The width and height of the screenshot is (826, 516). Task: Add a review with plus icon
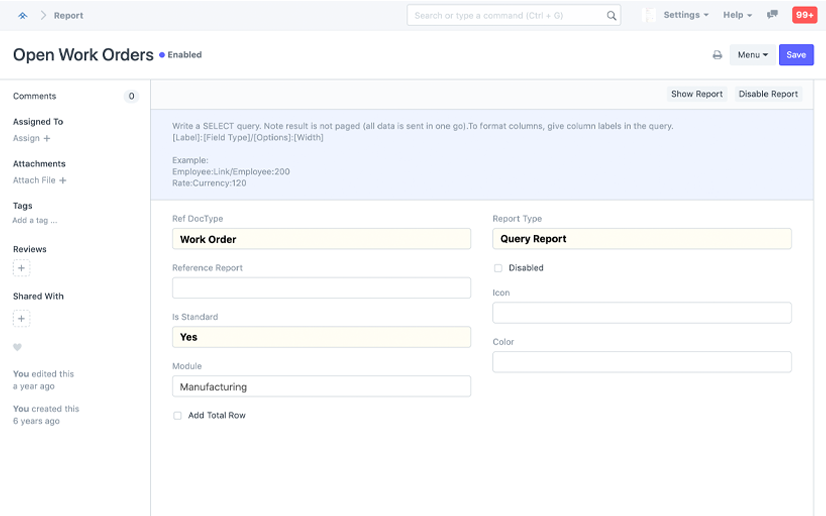[21, 268]
